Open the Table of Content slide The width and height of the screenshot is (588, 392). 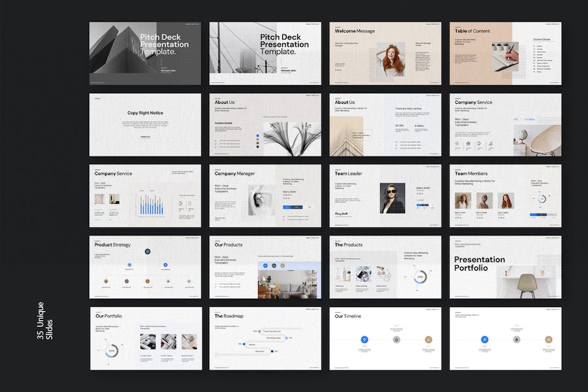coord(505,54)
